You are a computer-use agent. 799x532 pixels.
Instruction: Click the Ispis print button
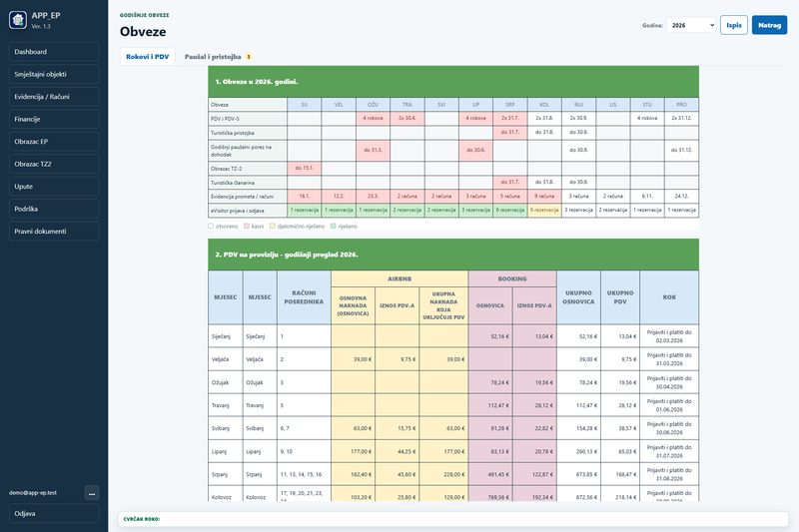734,25
